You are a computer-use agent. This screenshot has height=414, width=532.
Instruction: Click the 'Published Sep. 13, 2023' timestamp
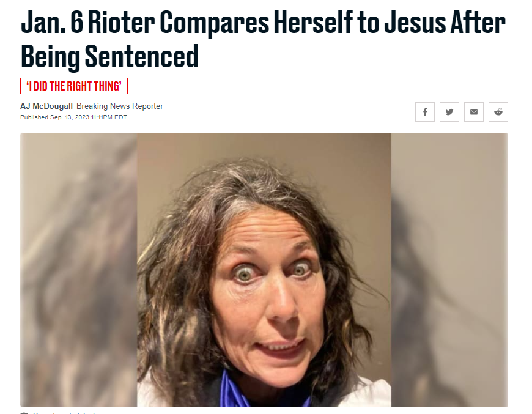54,117
